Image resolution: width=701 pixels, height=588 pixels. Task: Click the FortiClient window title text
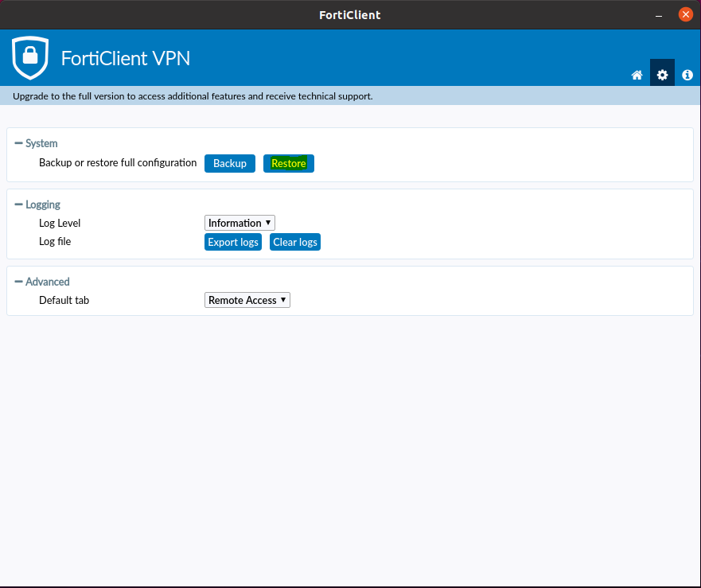click(x=350, y=15)
